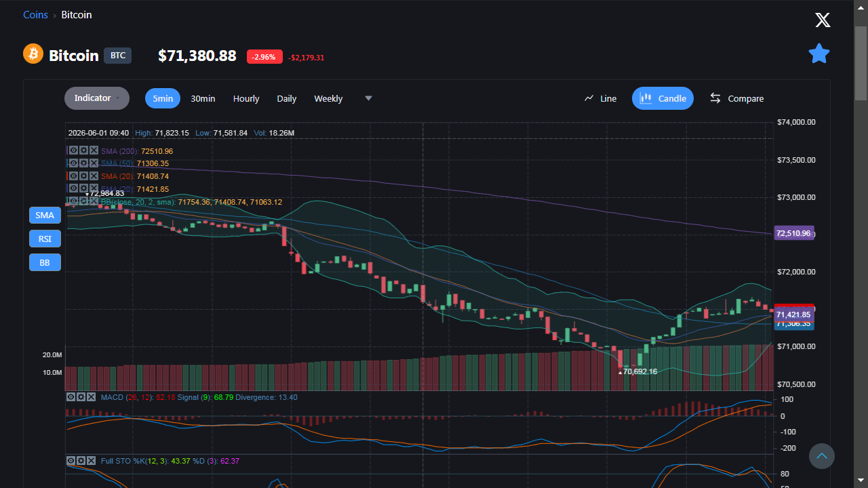Remove the MACD indicator panel
The image size is (868, 488).
tap(91, 397)
